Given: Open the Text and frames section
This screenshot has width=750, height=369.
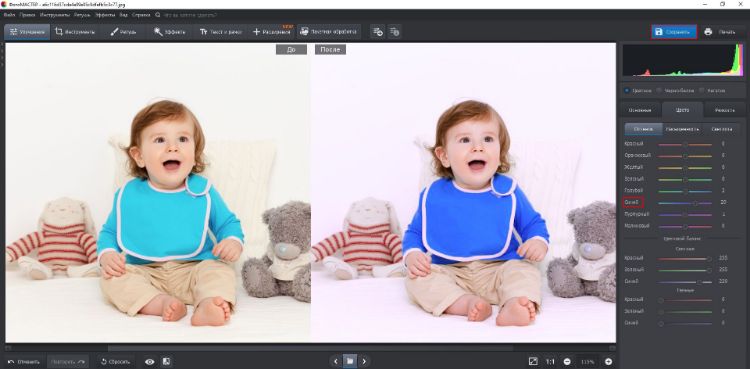Looking at the screenshot, I should point(221,32).
